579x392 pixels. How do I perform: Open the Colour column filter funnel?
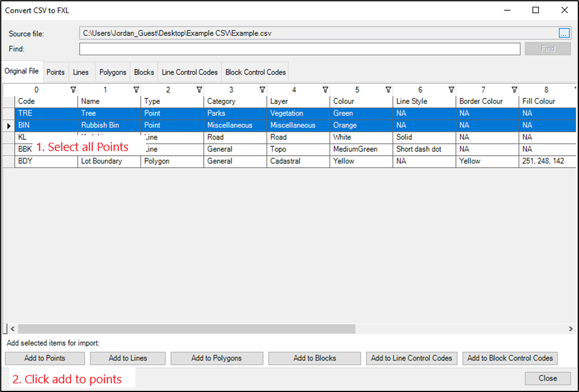(388, 89)
